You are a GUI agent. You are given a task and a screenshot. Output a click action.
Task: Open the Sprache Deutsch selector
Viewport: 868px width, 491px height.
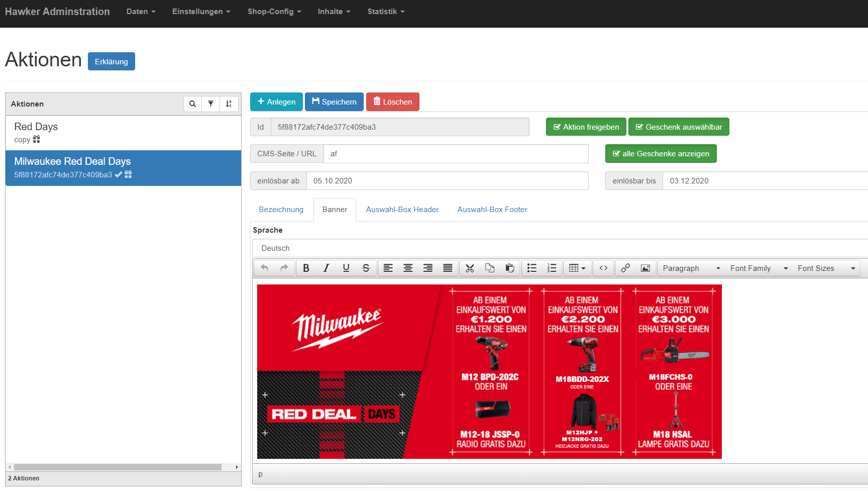tap(560, 248)
